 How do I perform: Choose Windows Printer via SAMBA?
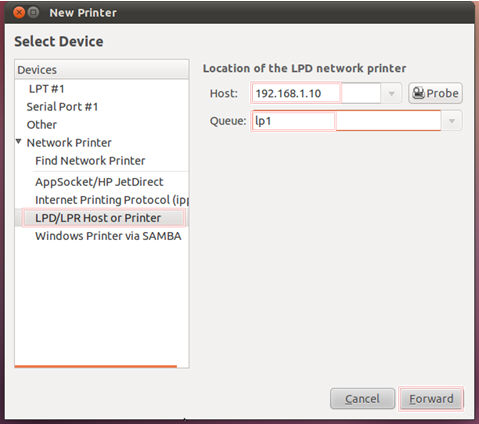108,236
